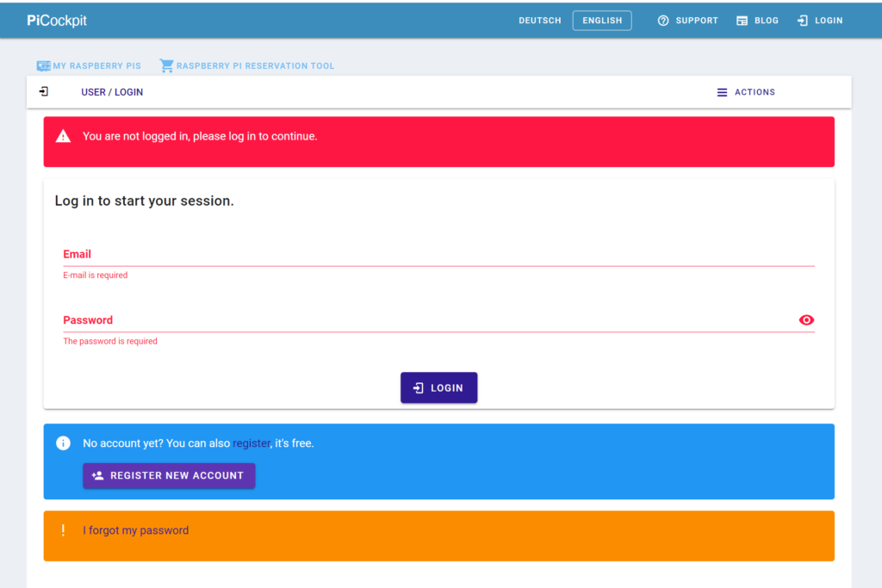Image resolution: width=882 pixels, height=588 pixels.
Task: Click the Register New Account button
Action: [x=169, y=475]
